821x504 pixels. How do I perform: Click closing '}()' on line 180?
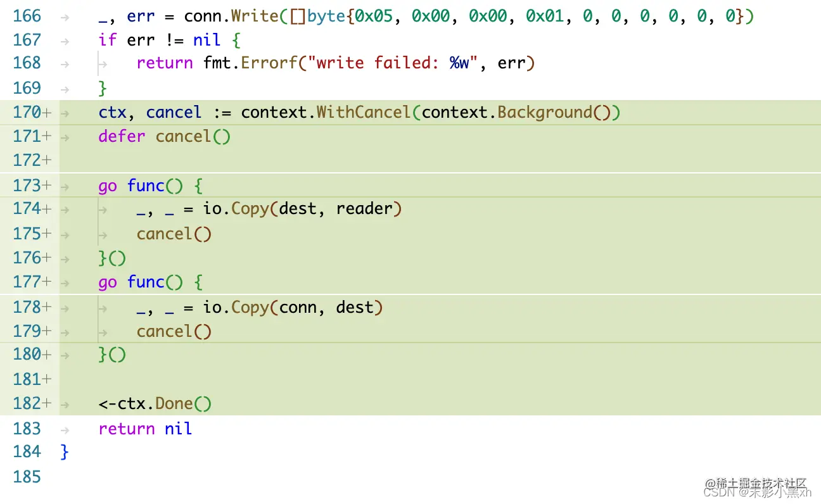coord(112,354)
